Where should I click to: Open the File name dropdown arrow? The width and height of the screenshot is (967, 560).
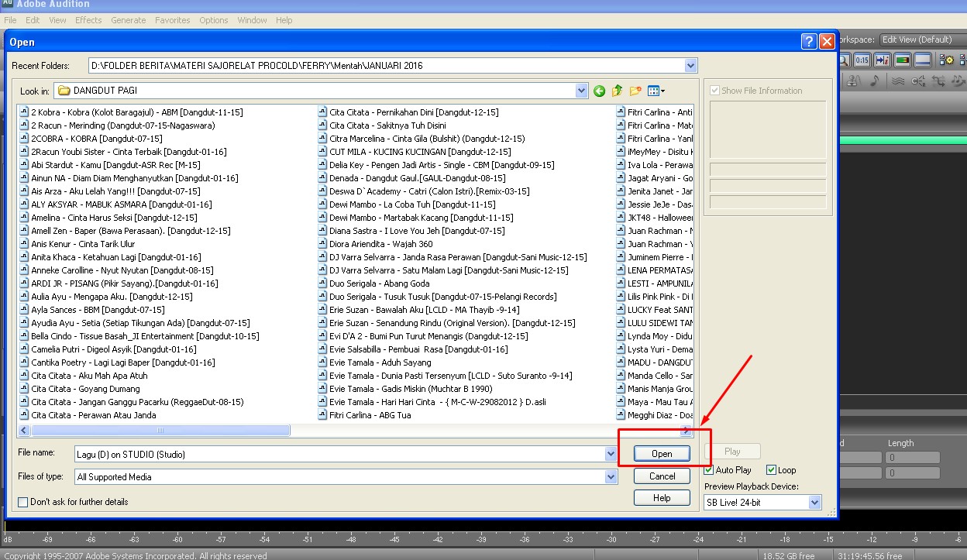tap(611, 454)
